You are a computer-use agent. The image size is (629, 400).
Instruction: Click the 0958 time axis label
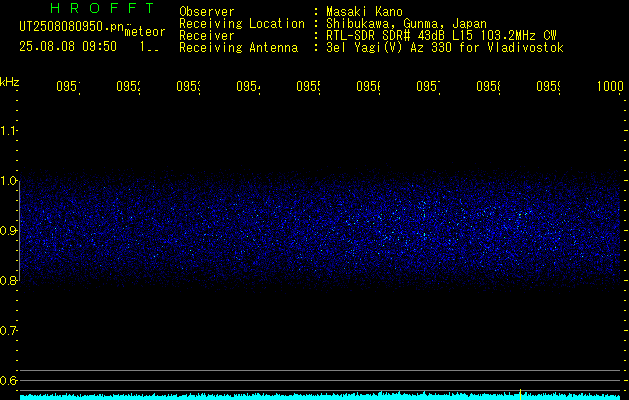pyautogui.click(x=489, y=86)
